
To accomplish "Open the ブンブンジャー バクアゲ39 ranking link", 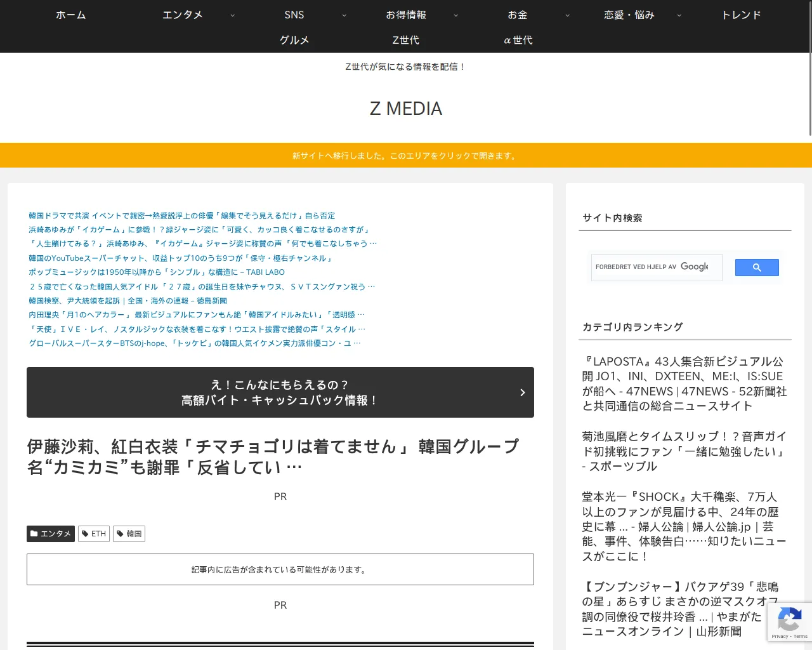I will [x=680, y=609].
